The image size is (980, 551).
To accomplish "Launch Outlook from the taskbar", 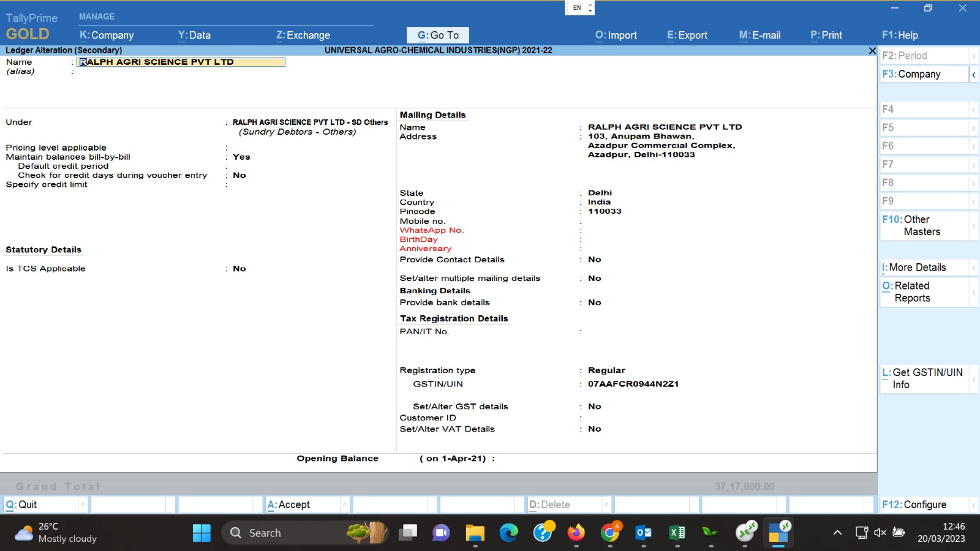I will [643, 533].
